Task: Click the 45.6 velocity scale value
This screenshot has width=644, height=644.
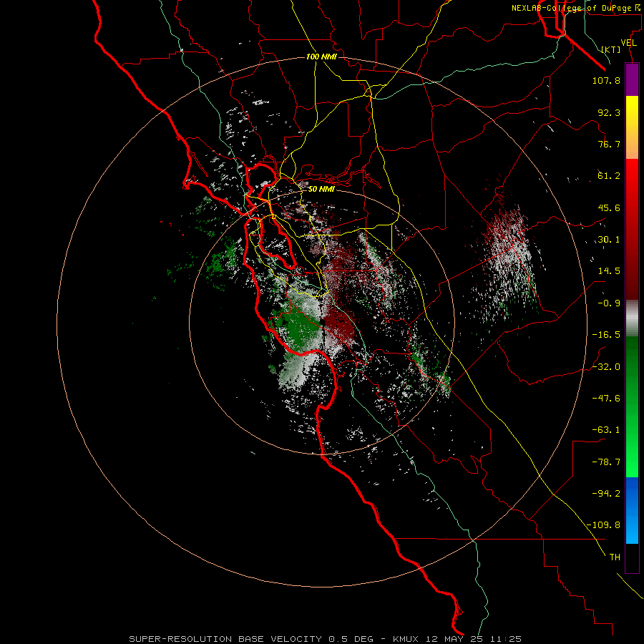Action: [x=609, y=208]
